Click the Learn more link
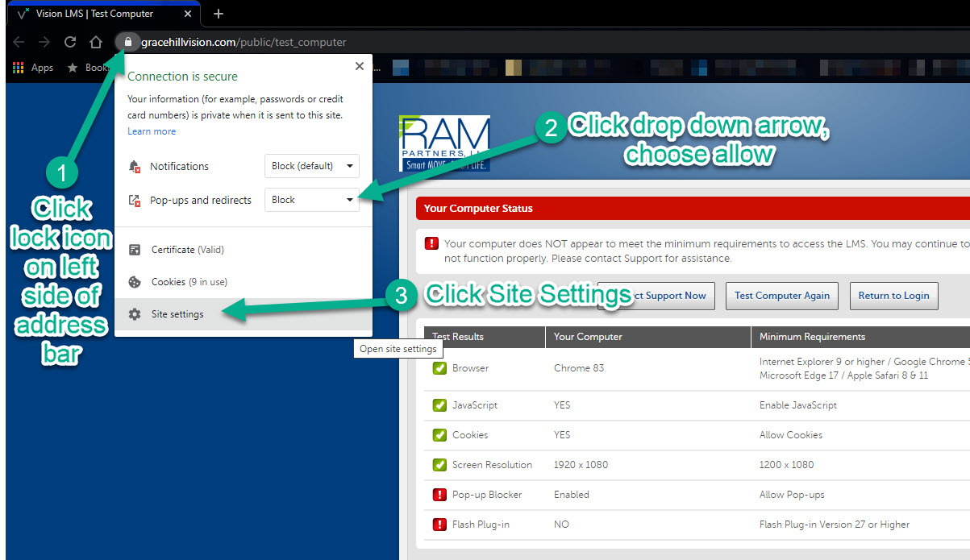The image size is (970, 560). [152, 131]
